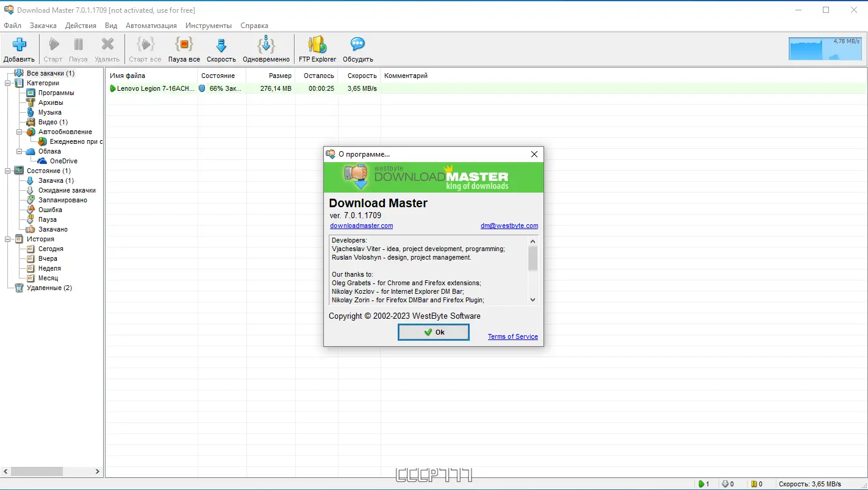Click the credits list scrollbar thumb
Image resolution: width=868 pixels, height=490 pixels.
533,258
